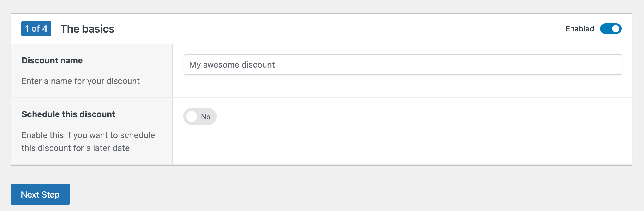Click the "No" text on the schedule toggle
Viewport: 644px width, 211px height.
[206, 117]
